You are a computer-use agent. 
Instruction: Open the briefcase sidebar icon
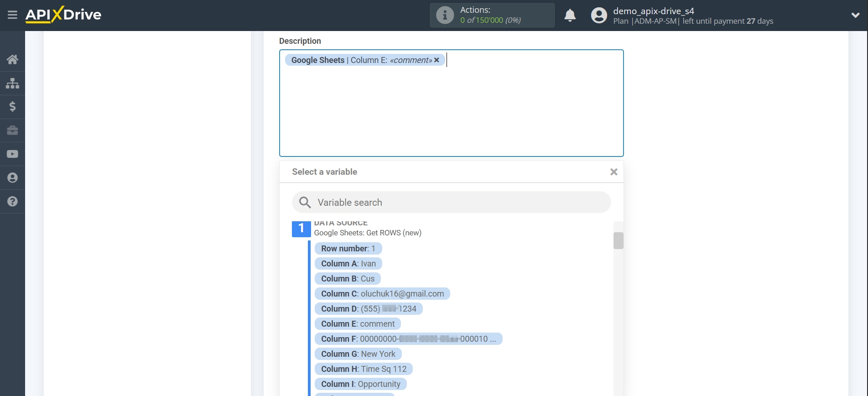tap(12, 130)
